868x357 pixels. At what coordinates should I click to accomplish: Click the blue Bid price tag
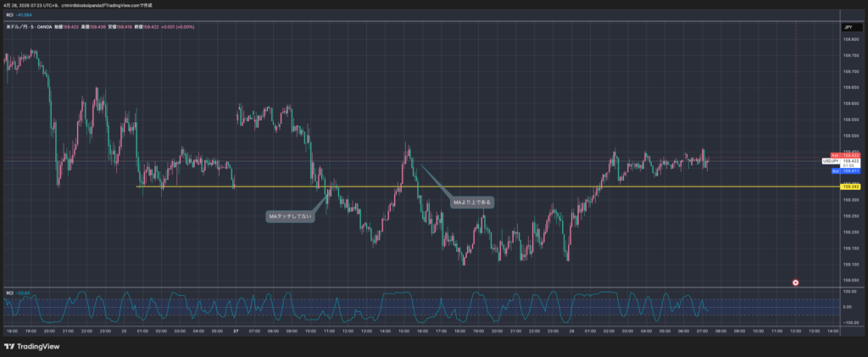[850, 171]
